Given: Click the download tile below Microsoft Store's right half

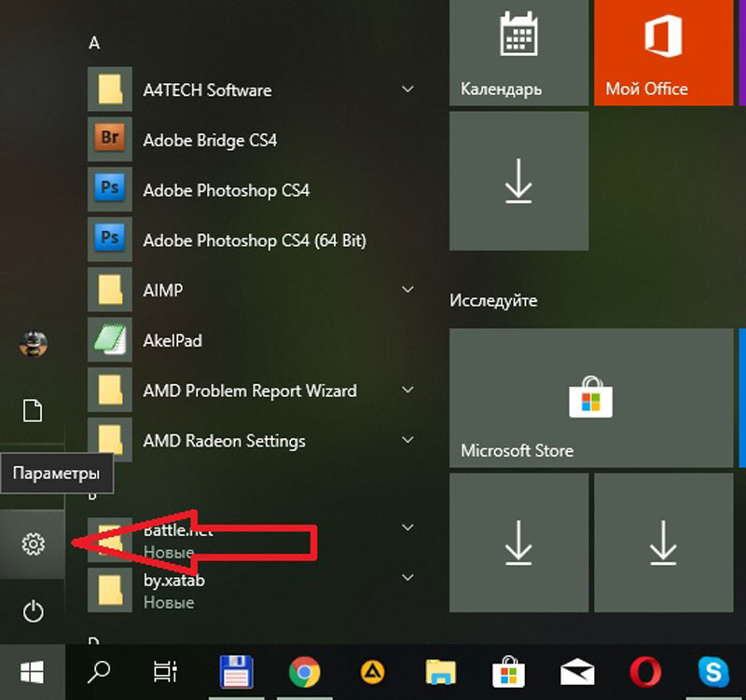Looking at the screenshot, I should click(664, 542).
